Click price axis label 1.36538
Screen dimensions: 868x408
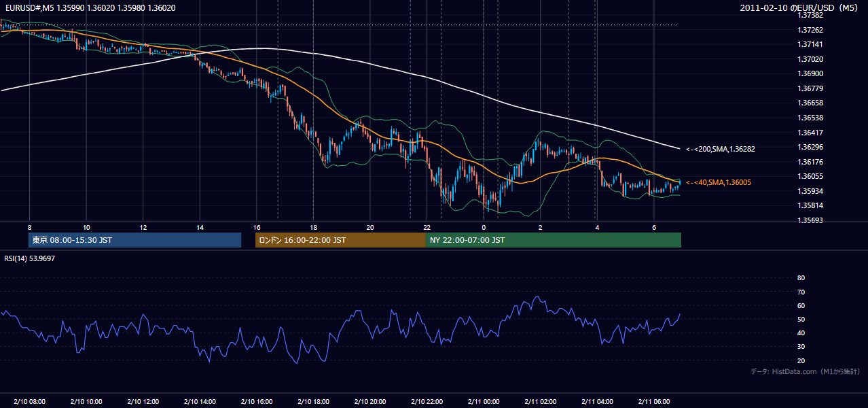(x=811, y=118)
